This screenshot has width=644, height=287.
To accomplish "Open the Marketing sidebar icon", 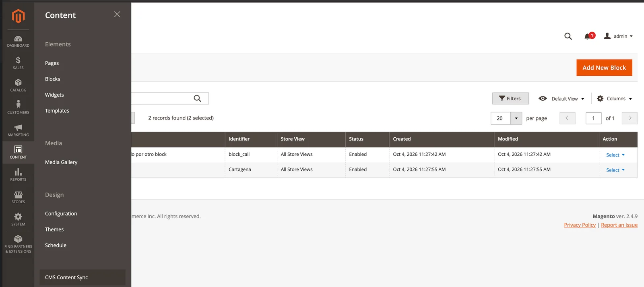I will 18,130.
